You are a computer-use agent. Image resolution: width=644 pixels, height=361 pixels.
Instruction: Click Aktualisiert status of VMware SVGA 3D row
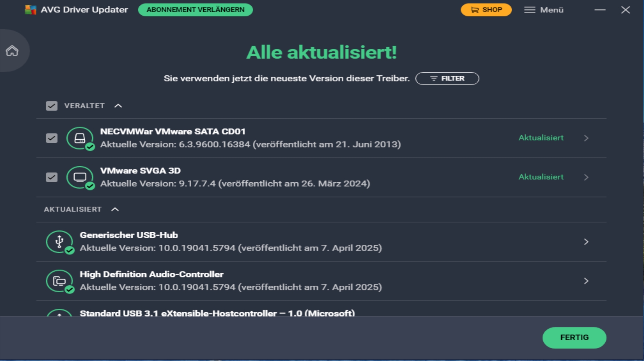[x=541, y=177]
